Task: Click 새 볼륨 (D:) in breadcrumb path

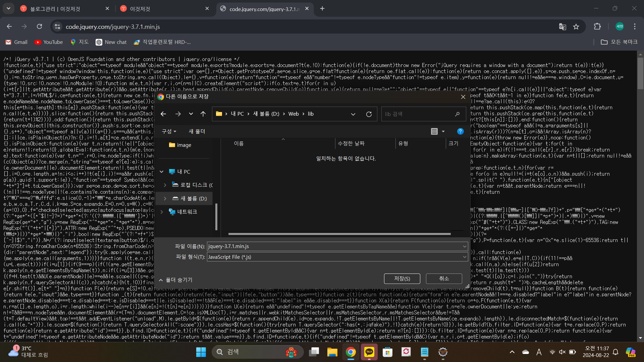Action: tap(266, 114)
